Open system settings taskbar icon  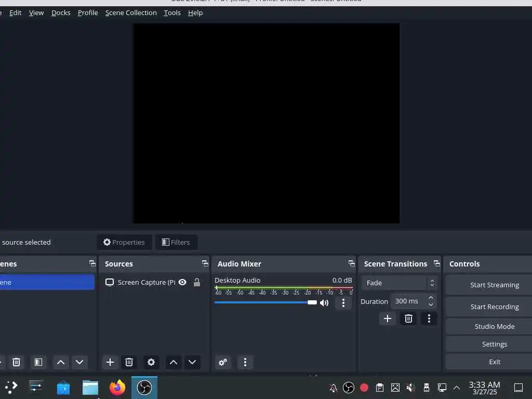(36, 387)
